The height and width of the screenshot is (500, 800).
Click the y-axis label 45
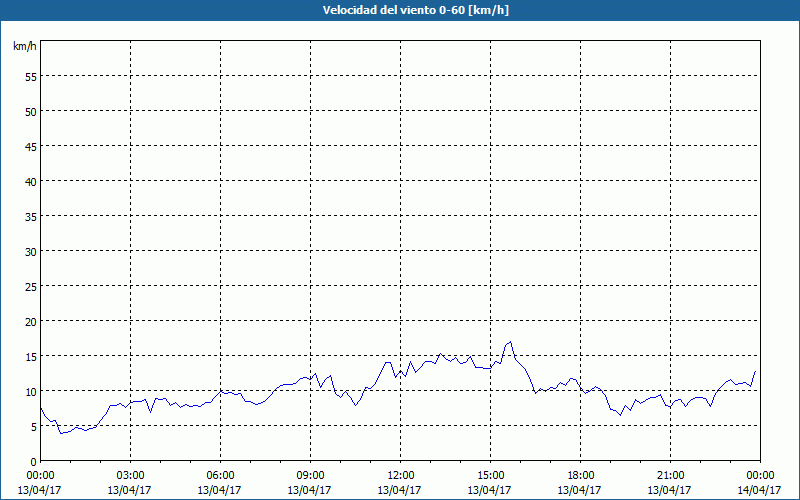click(x=31, y=147)
